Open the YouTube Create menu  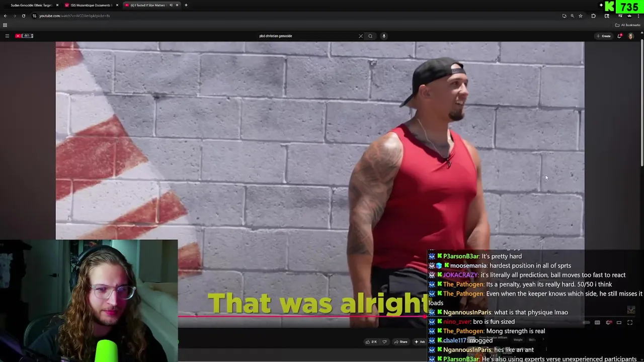pyautogui.click(x=603, y=36)
